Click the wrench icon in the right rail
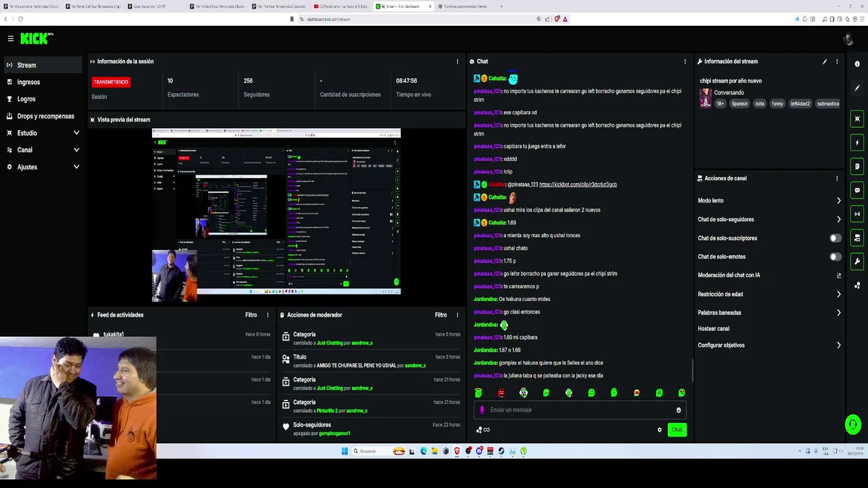The height and width of the screenshot is (488, 868). click(x=857, y=262)
